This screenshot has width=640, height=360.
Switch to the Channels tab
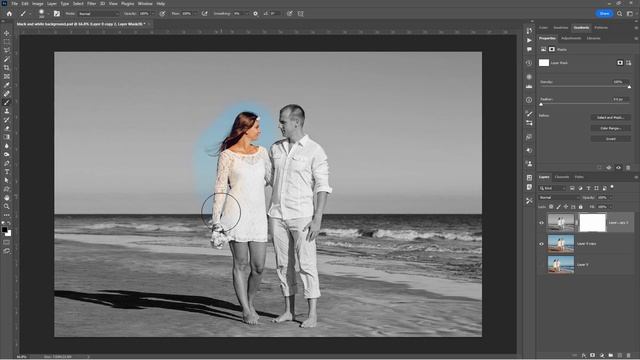tap(562, 177)
